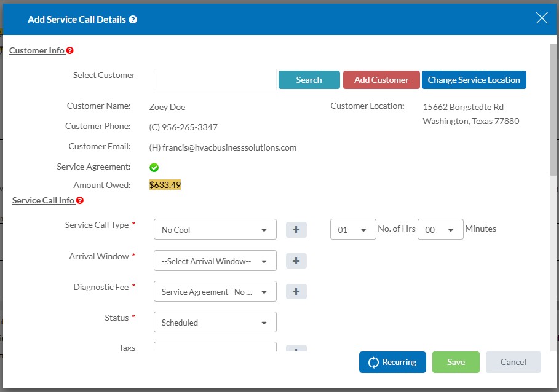
Task: Open the No. of Hrs dropdown showing 01
Action: click(x=353, y=229)
